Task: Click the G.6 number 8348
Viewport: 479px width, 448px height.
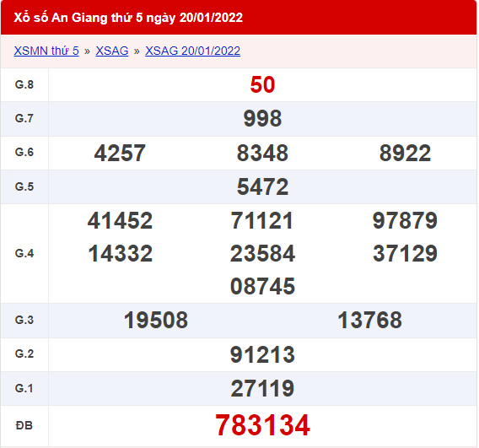Action: [262, 153]
